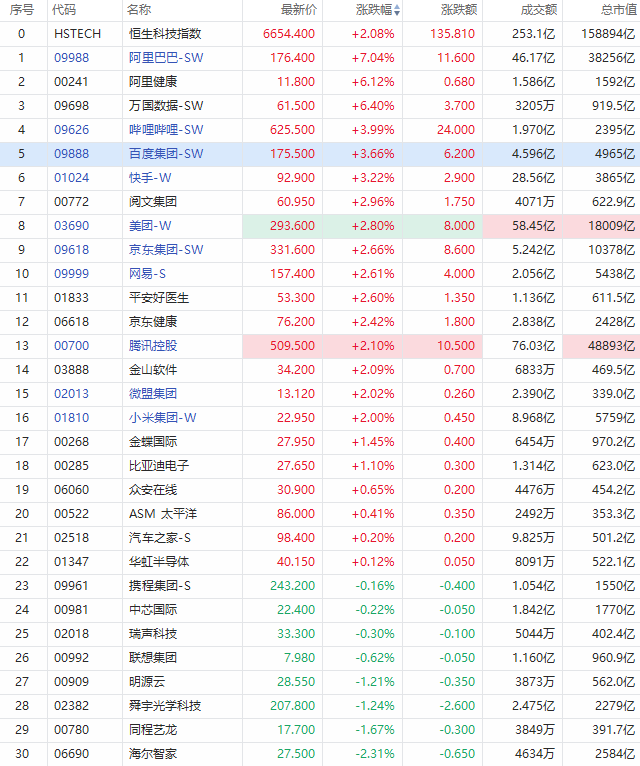
Task: Click 比亚迪电子 stock name
Action: point(159,466)
